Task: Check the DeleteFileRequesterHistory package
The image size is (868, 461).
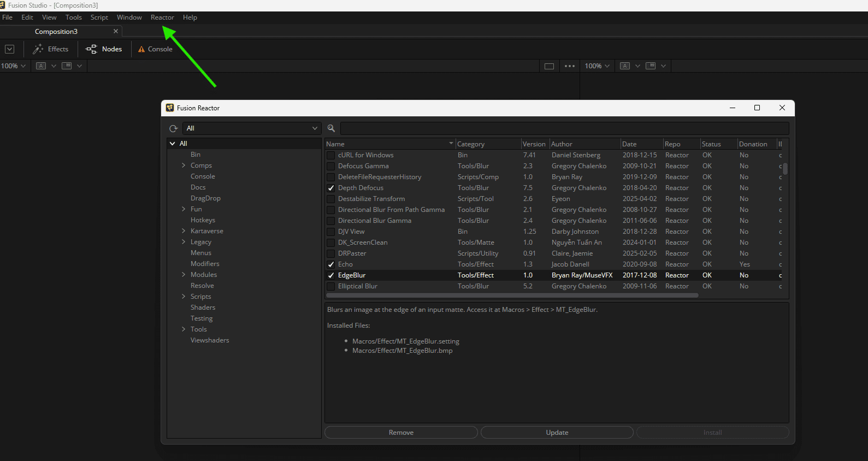Action: [x=330, y=177]
